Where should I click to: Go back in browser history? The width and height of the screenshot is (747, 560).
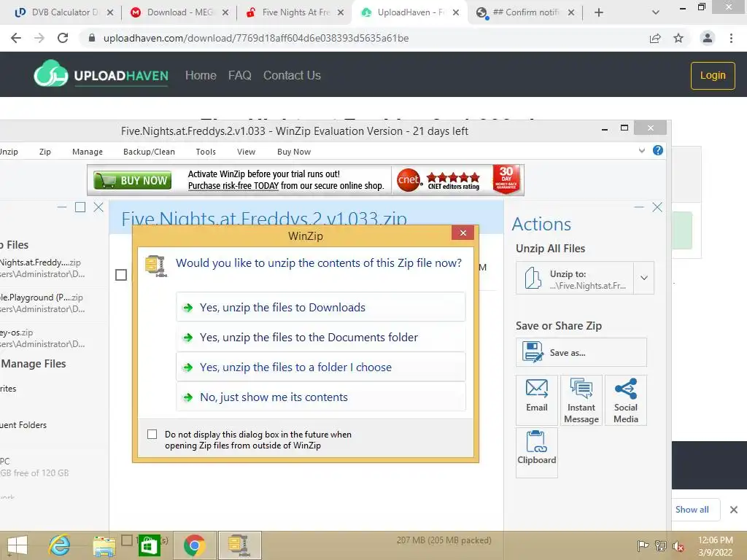point(16,38)
